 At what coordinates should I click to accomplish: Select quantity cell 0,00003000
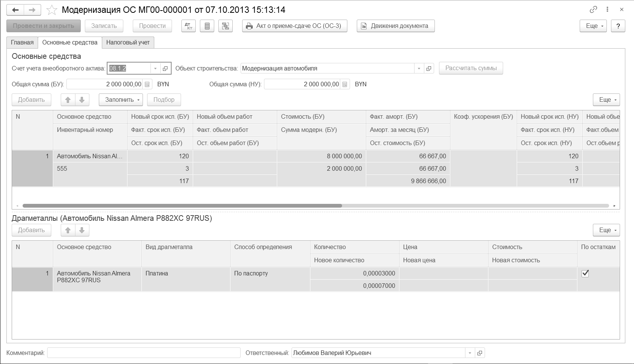coord(355,274)
